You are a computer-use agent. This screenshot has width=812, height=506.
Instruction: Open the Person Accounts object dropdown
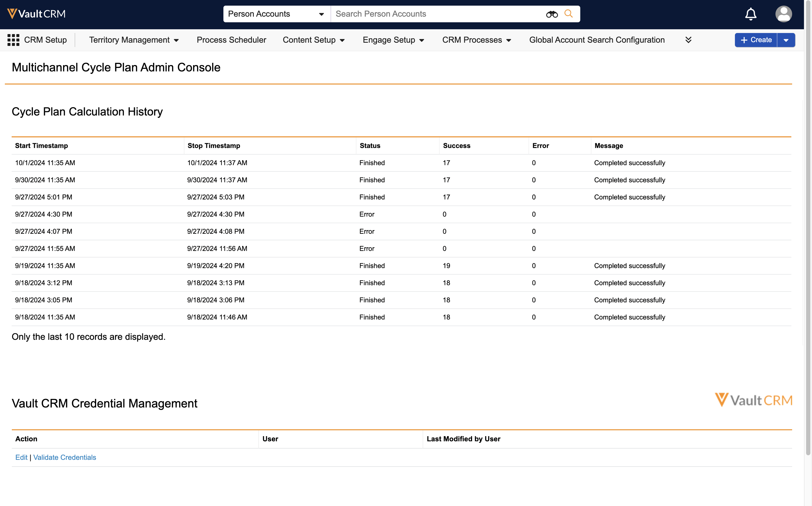(x=276, y=14)
